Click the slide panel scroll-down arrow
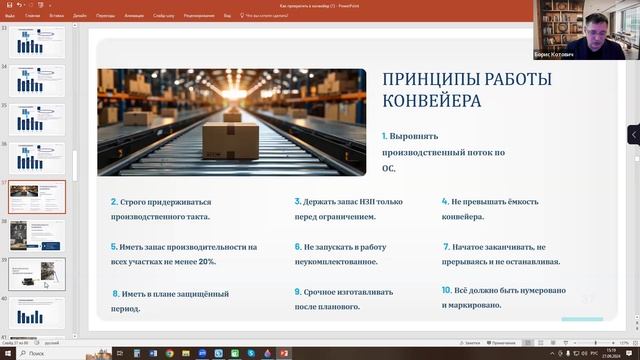Image resolution: width=640 pixels, height=360 pixels. (75, 336)
